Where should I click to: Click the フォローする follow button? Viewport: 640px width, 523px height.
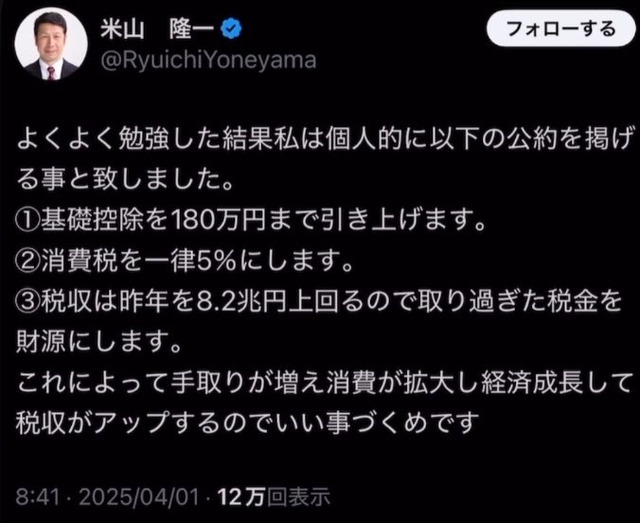point(561,29)
